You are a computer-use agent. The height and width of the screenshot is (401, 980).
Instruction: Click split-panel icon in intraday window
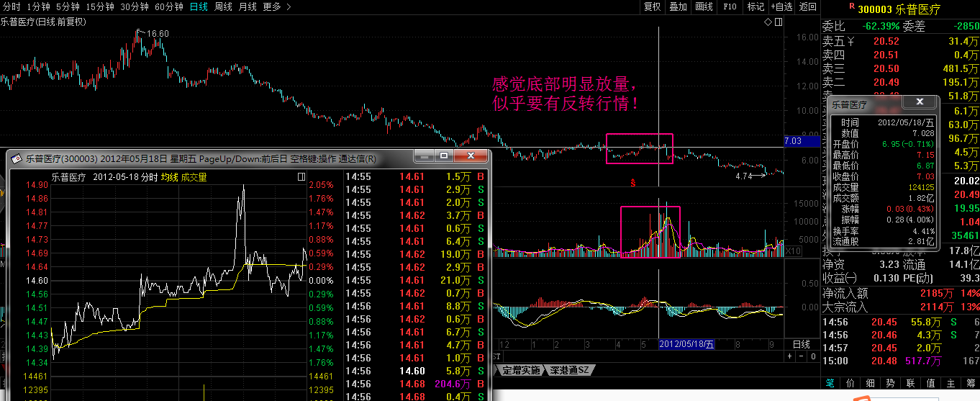tap(301, 177)
